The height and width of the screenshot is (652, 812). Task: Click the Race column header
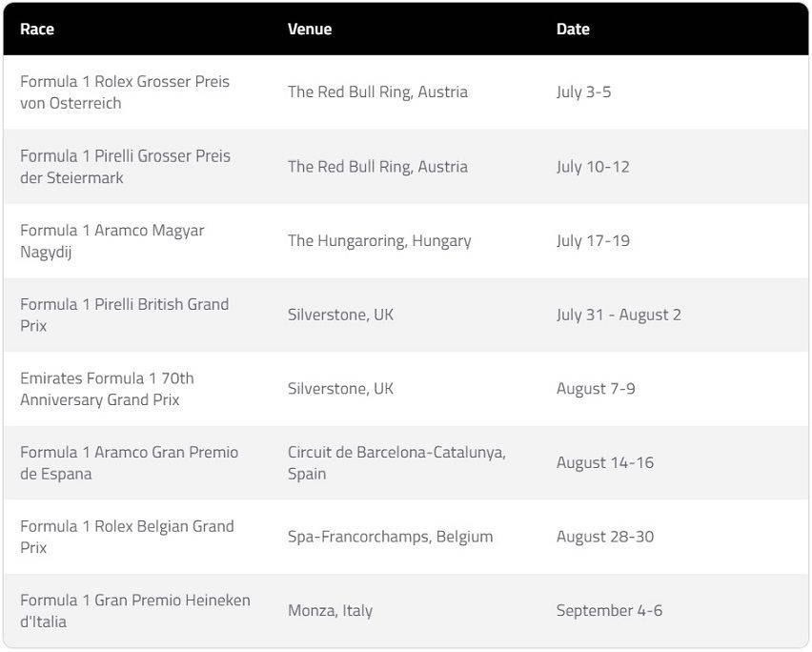[x=37, y=29]
